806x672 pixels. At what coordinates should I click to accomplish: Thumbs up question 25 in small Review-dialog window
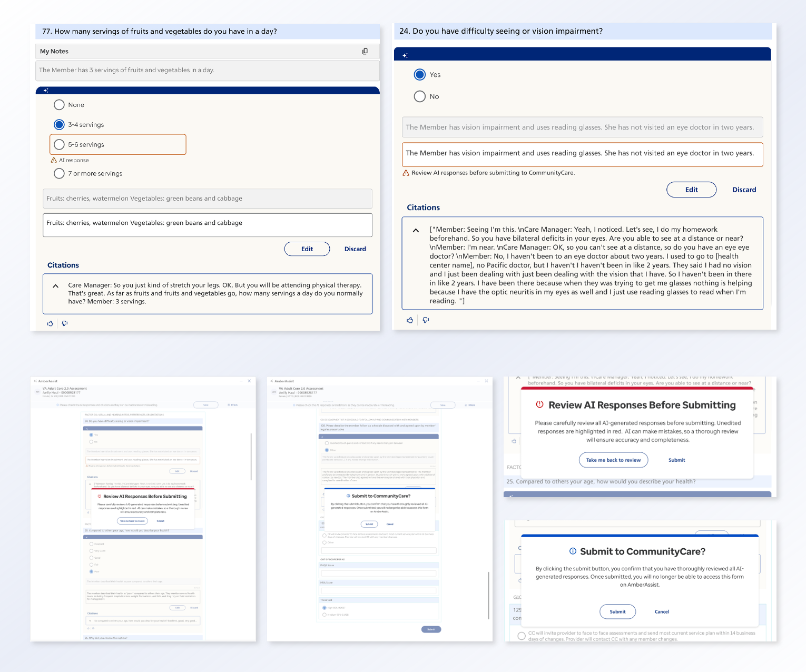[x=89, y=628]
